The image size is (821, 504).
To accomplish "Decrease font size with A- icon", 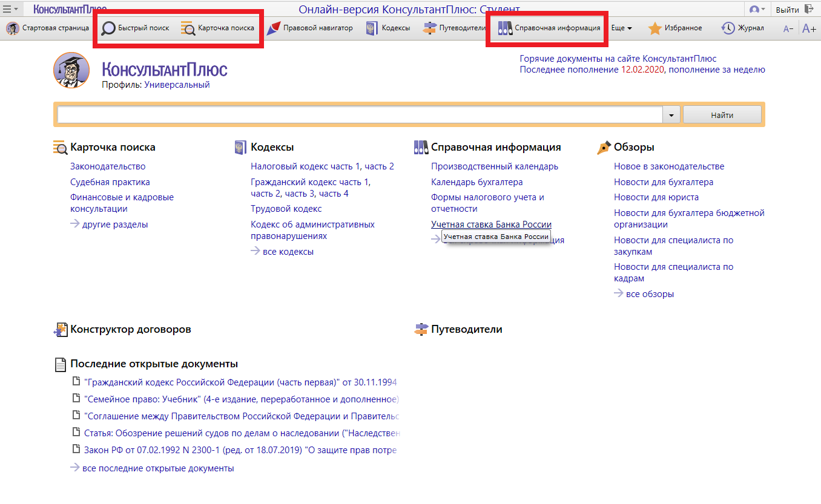I will click(x=788, y=28).
